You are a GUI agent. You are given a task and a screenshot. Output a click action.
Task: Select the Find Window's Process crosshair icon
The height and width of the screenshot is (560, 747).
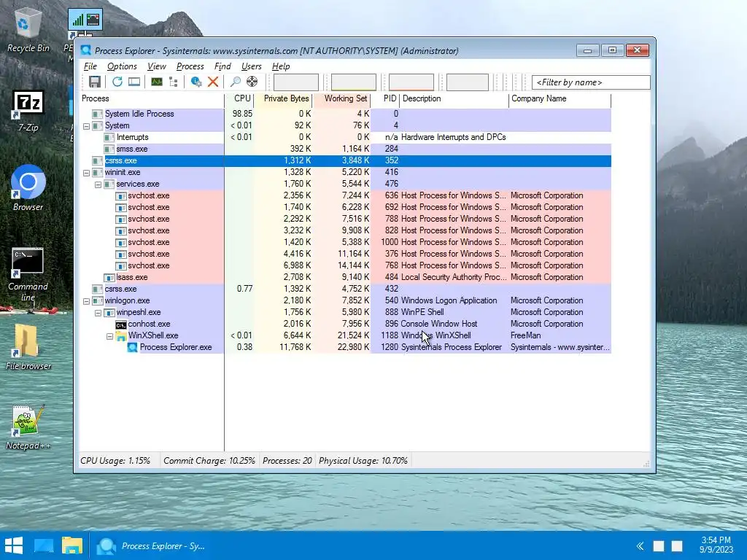click(252, 82)
